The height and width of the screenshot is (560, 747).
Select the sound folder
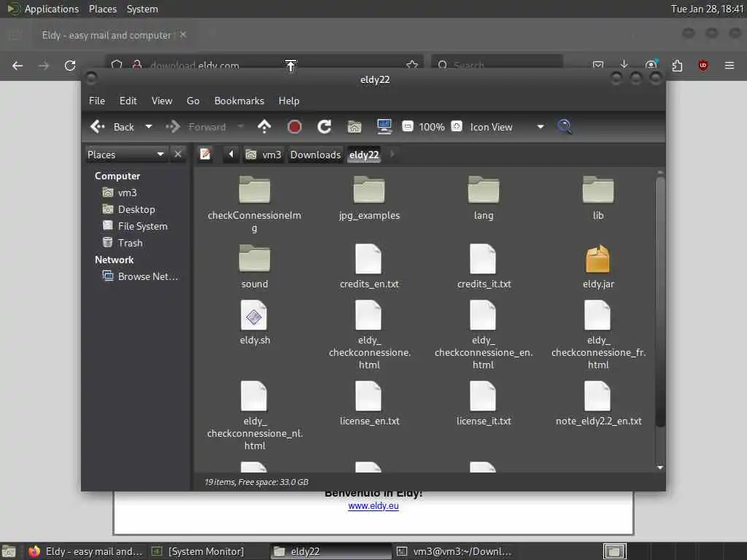(255, 266)
